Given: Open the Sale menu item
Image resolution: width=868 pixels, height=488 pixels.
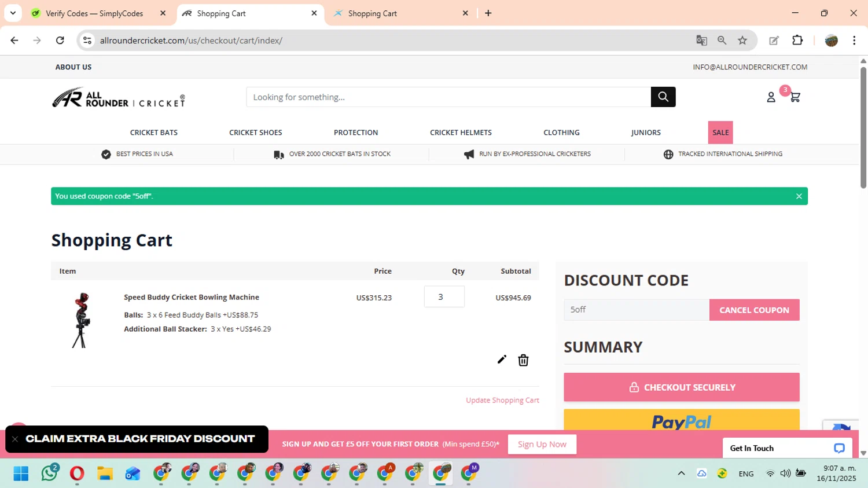Looking at the screenshot, I should [720, 133].
